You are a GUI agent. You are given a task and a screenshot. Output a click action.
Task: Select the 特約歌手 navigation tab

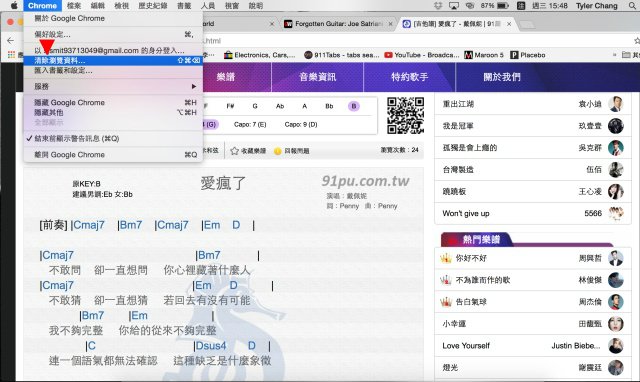pos(409,77)
